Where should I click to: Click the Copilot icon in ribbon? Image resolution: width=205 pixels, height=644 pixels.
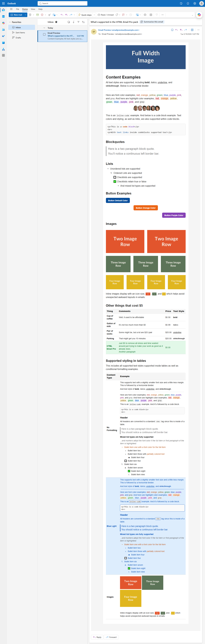coord(199,15)
